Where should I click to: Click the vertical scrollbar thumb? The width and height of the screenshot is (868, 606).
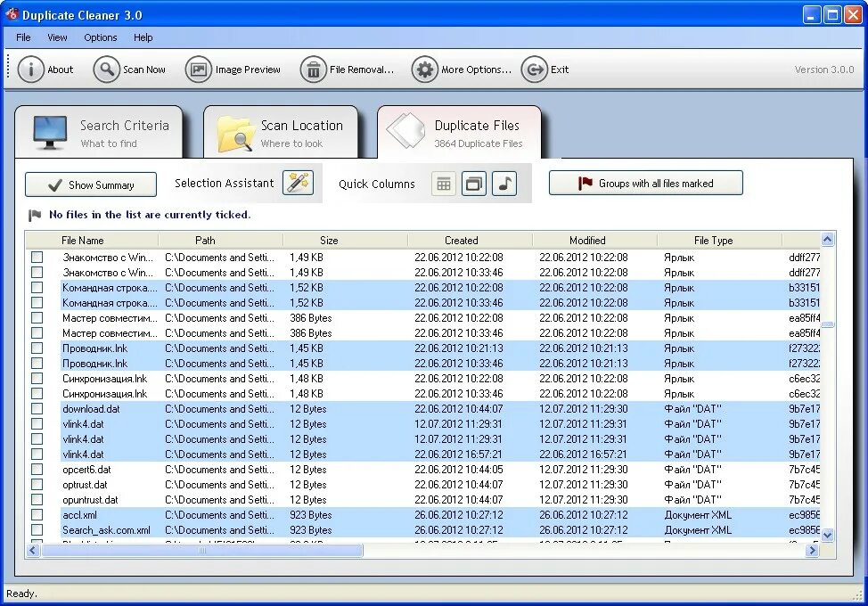pos(828,324)
